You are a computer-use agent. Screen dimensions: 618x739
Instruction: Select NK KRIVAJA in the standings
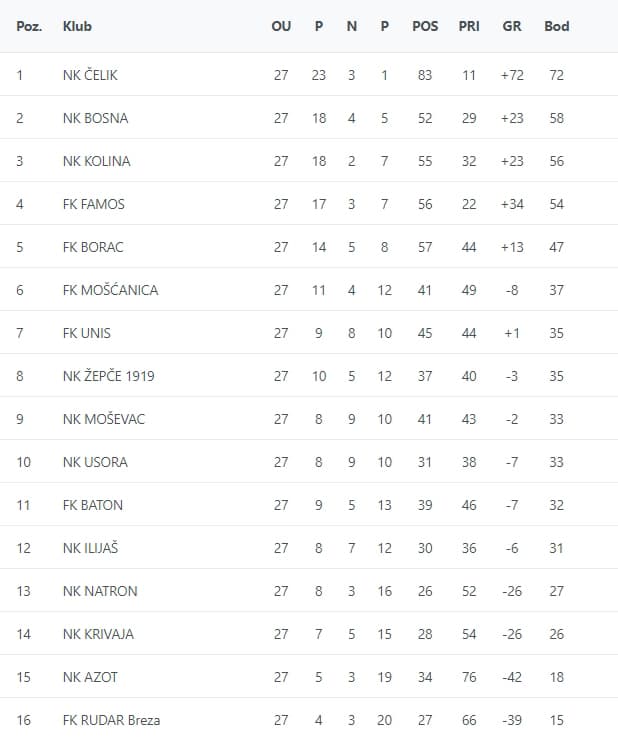(x=98, y=634)
